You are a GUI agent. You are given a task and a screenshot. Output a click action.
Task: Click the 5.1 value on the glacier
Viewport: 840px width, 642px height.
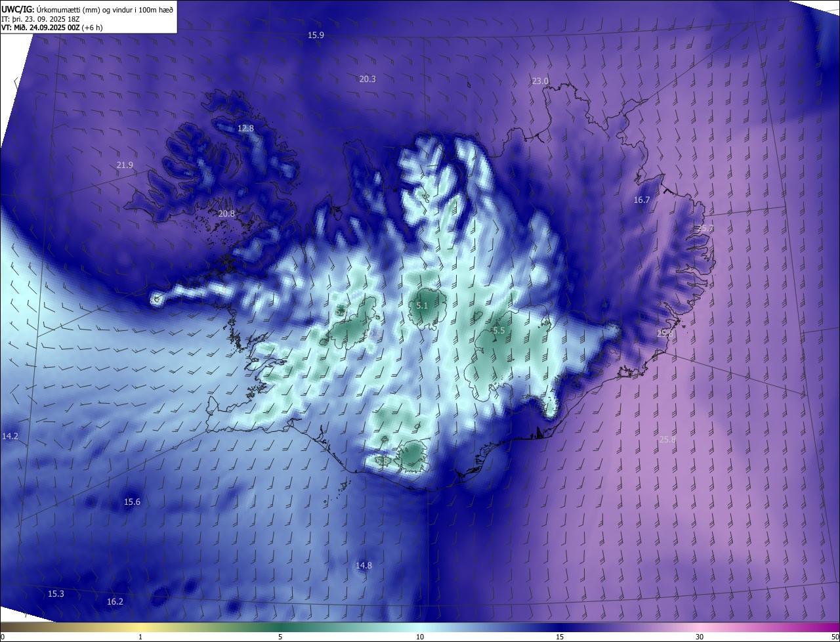(422, 305)
